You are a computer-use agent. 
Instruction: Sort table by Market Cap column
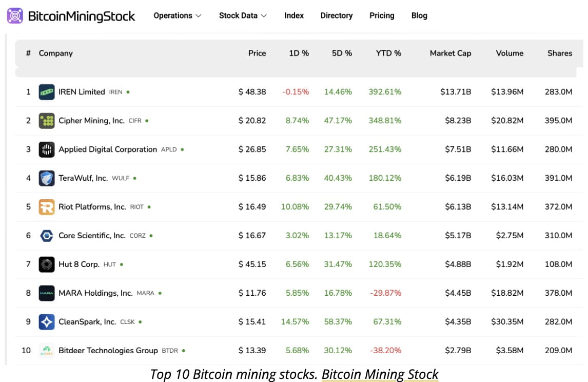point(450,53)
